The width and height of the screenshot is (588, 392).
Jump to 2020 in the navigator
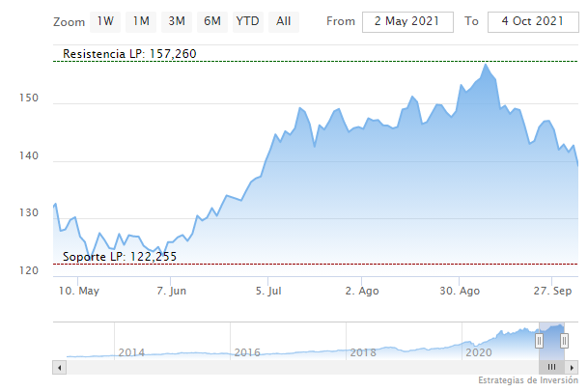(479, 352)
